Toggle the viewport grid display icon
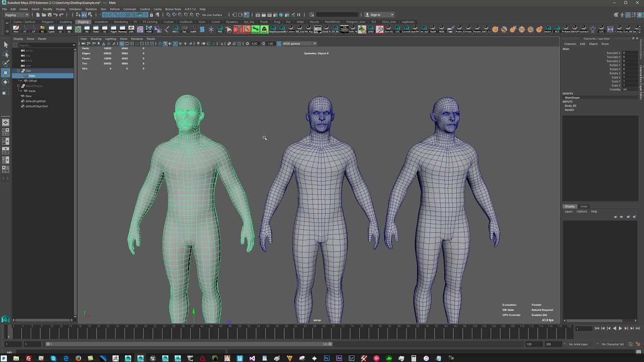 pos(122,43)
